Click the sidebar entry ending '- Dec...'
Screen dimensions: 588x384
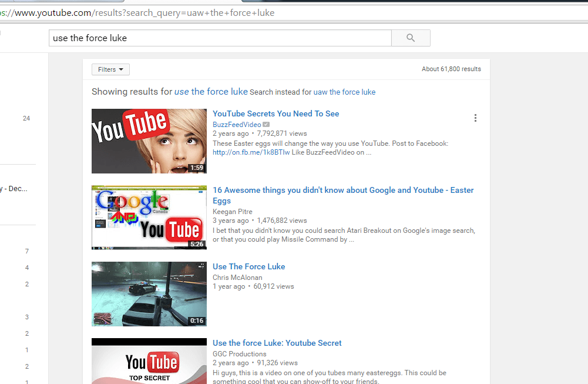[x=14, y=189]
